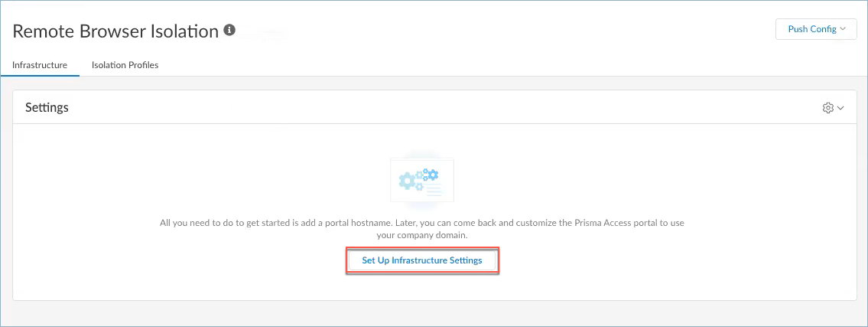Click the Remote Browser Isolation page title

116,31
